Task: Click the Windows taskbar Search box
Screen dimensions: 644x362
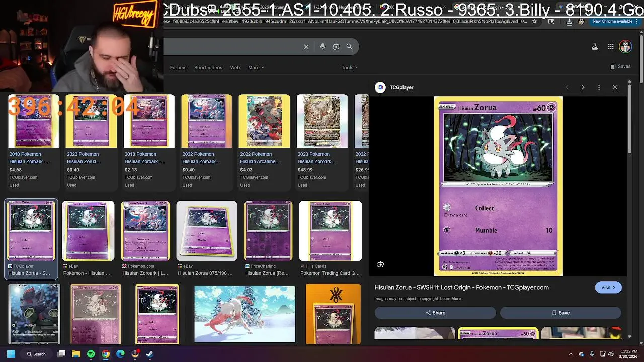Action: pyautogui.click(x=37, y=354)
